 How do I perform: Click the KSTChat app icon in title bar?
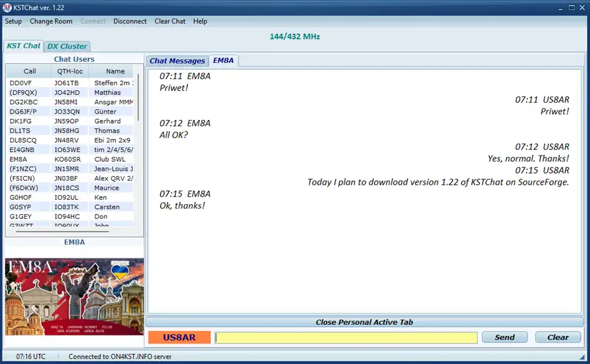click(7, 7)
